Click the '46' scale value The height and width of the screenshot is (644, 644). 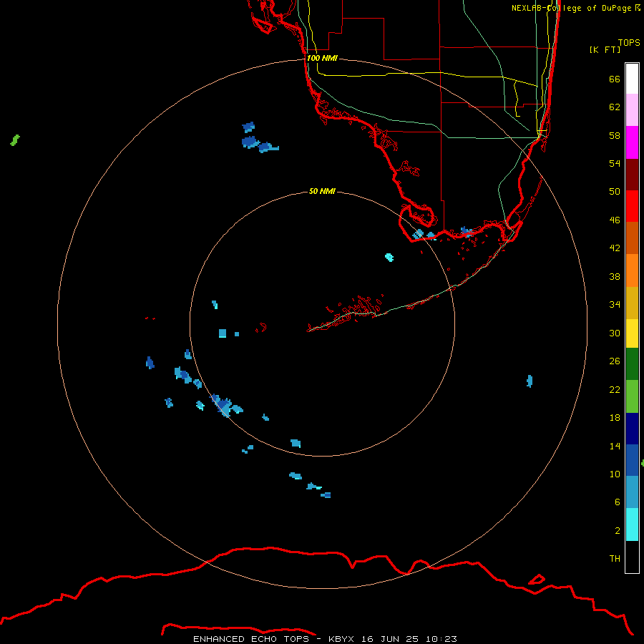coord(615,220)
